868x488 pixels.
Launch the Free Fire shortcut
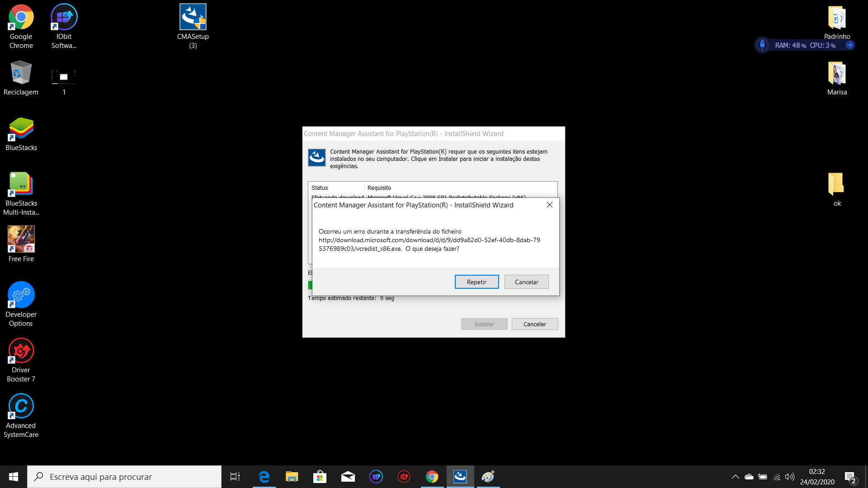21,244
